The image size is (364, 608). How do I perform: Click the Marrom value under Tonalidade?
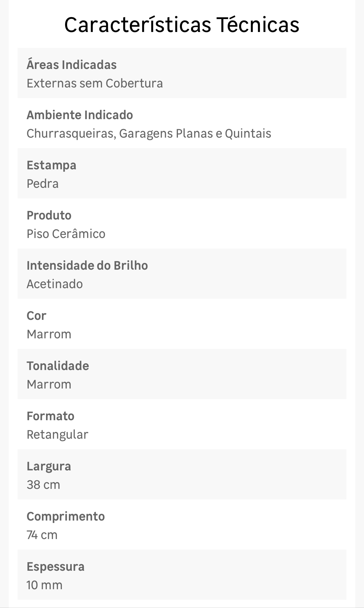49,384
